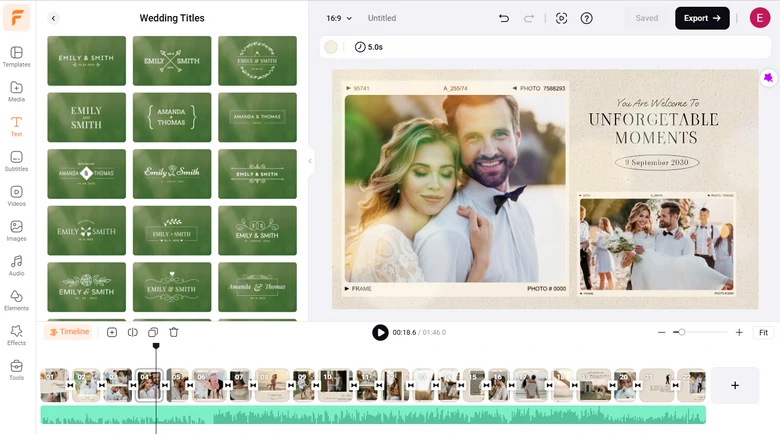Open the Images sidebar panel
Screen dimensions: 780x434
pyautogui.click(x=16, y=231)
